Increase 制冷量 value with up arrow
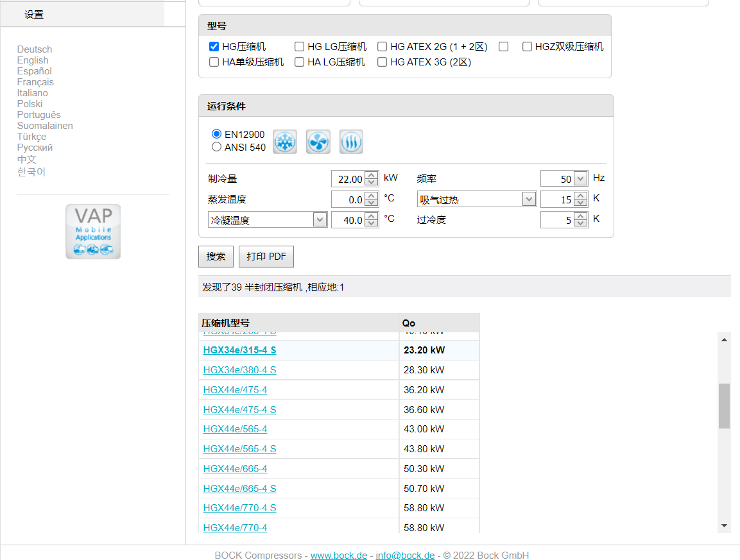This screenshot has width=740, height=560. pyautogui.click(x=372, y=175)
